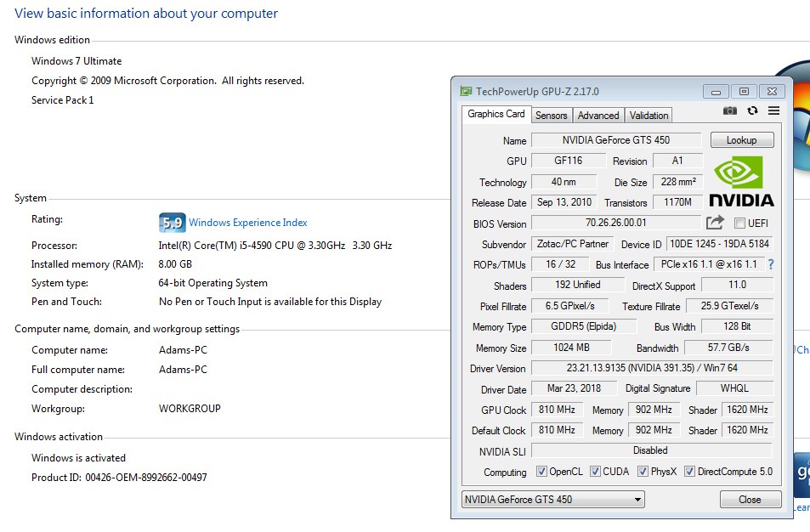Image resolution: width=810 pixels, height=532 pixels.
Task: Take a GPU-Z screenshot with camera icon
Action: pos(729,110)
